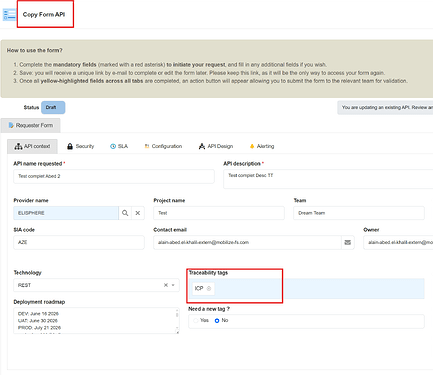
Task: Remove the ICP traceability tag
Action: [209, 288]
